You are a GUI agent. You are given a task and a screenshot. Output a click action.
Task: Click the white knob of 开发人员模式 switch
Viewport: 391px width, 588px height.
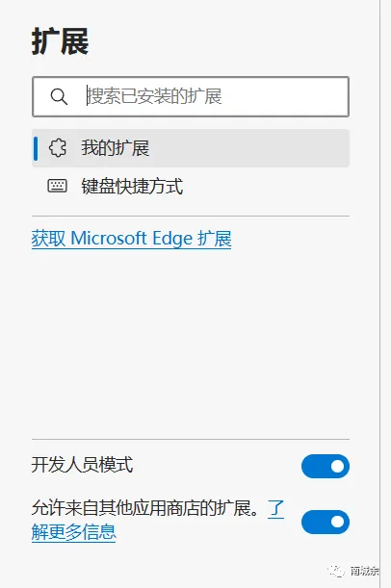pyautogui.click(x=337, y=466)
